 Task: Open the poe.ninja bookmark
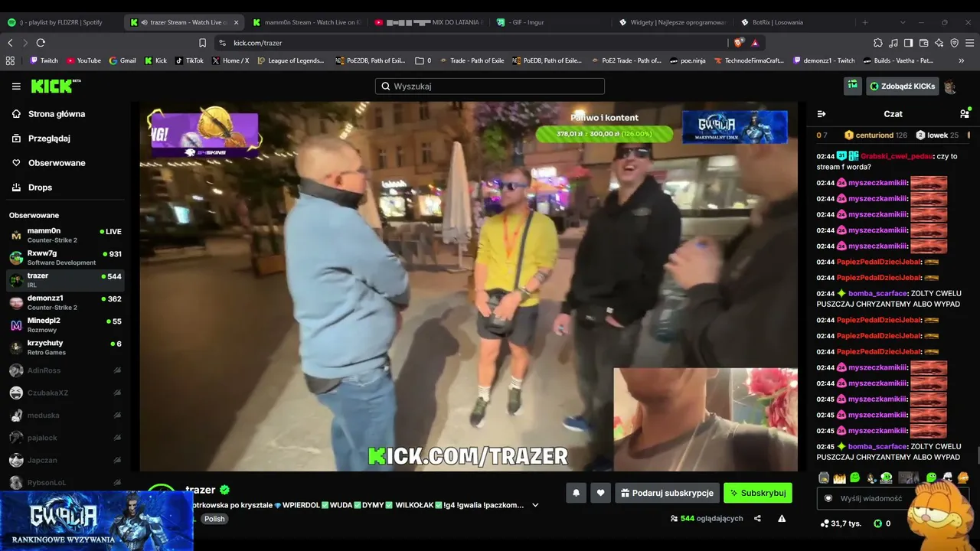click(688, 60)
